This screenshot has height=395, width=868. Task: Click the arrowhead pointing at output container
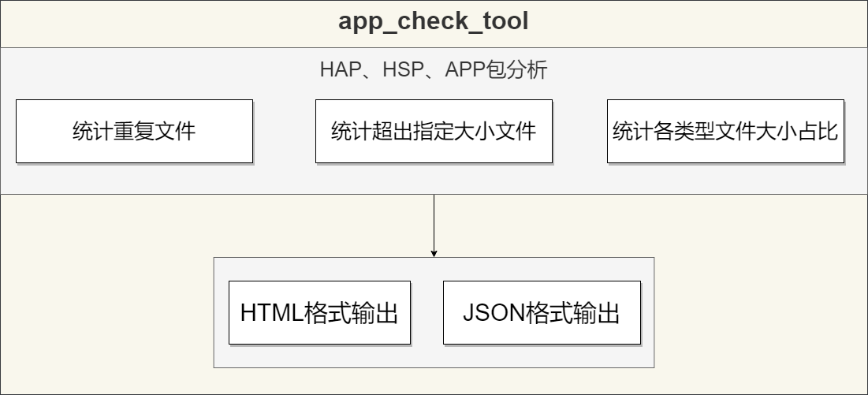[434, 253]
